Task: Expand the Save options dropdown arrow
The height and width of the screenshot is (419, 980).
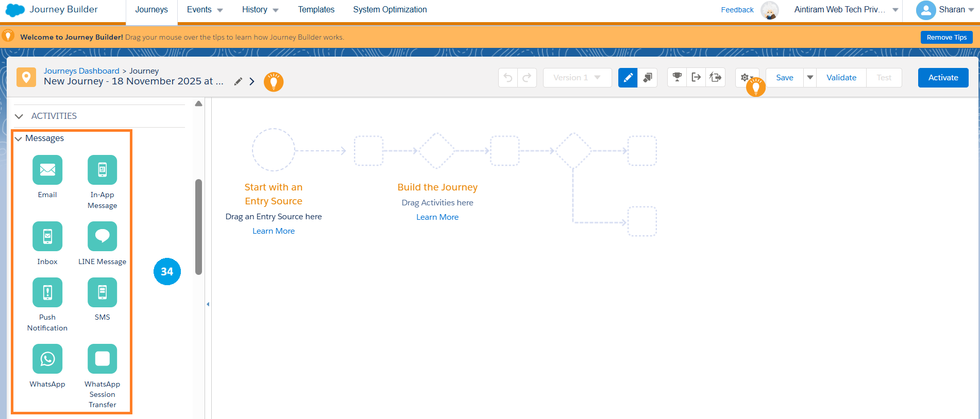Action: click(810, 78)
